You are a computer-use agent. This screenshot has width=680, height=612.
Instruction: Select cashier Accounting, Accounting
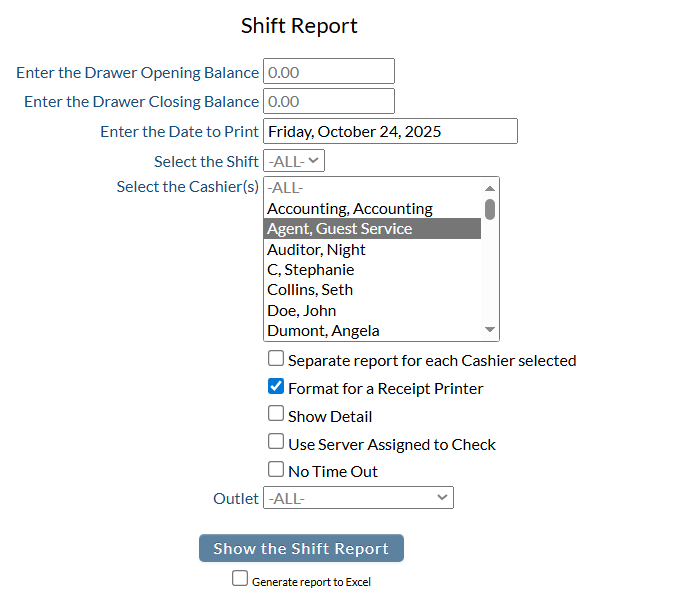(350, 209)
